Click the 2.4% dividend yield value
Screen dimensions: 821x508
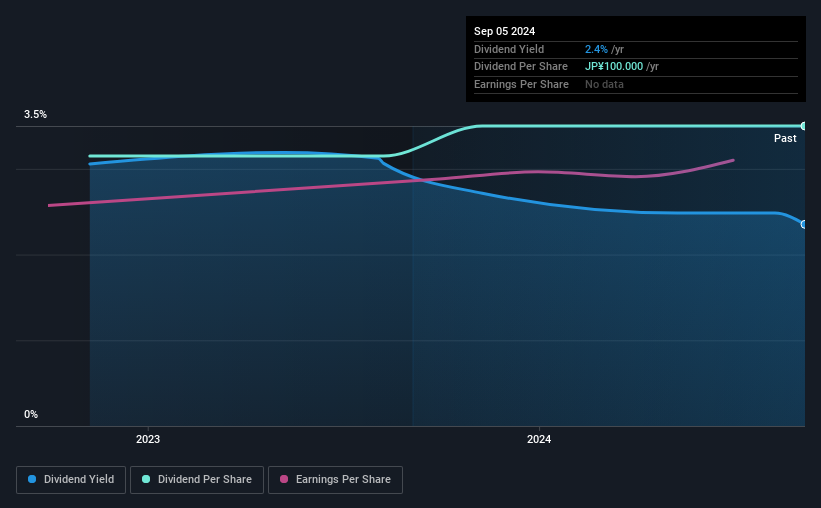pos(596,49)
